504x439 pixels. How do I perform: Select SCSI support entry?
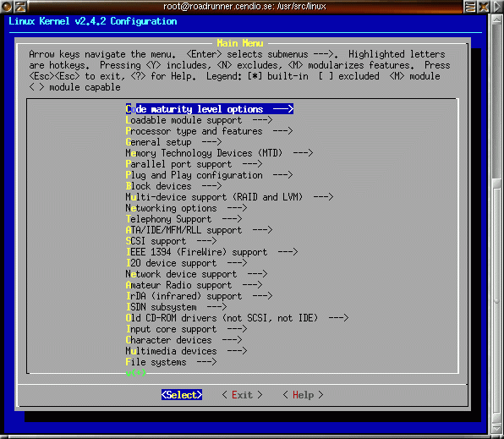pos(171,241)
